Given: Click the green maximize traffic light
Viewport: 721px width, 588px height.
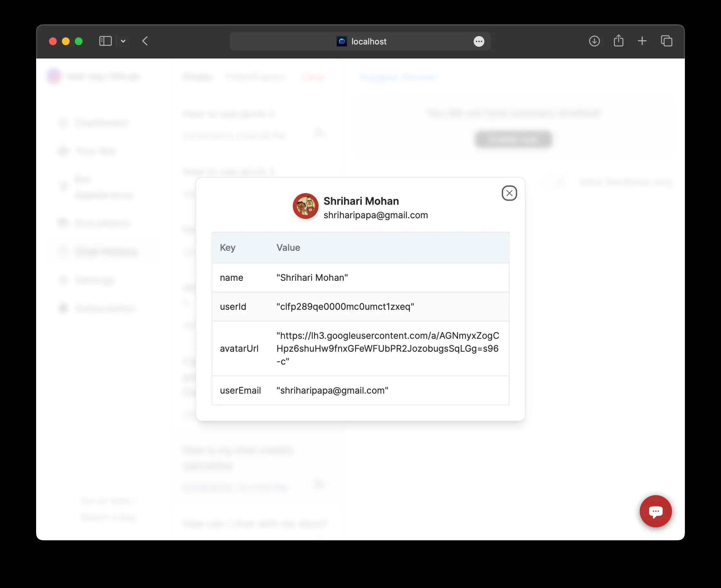Looking at the screenshot, I should (79, 41).
